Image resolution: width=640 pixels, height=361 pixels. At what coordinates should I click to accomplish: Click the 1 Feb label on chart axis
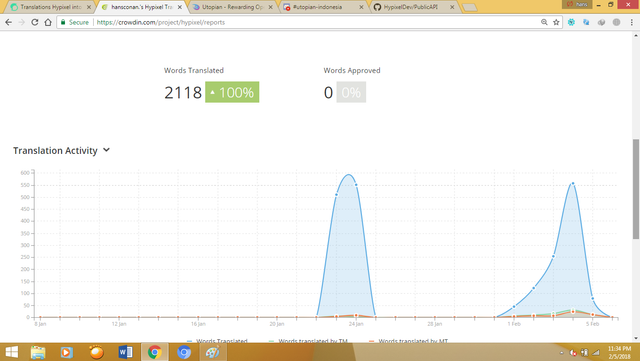pyautogui.click(x=514, y=324)
